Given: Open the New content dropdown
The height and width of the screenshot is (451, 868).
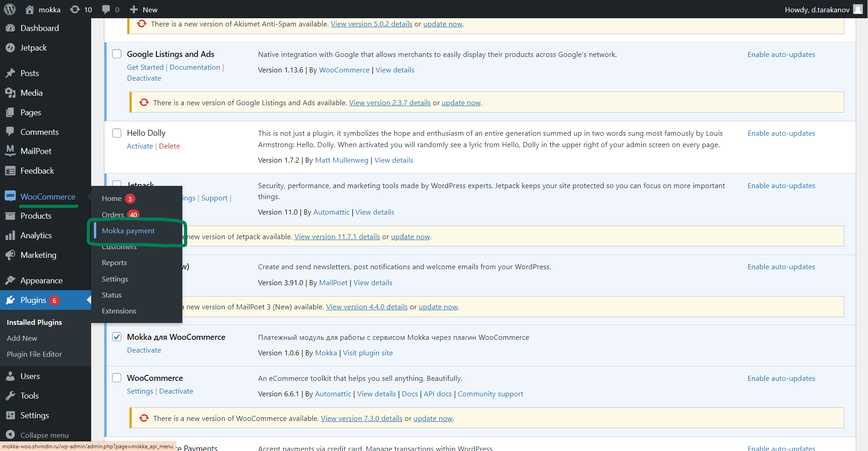Looking at the screenshot, I should [144, 10].
